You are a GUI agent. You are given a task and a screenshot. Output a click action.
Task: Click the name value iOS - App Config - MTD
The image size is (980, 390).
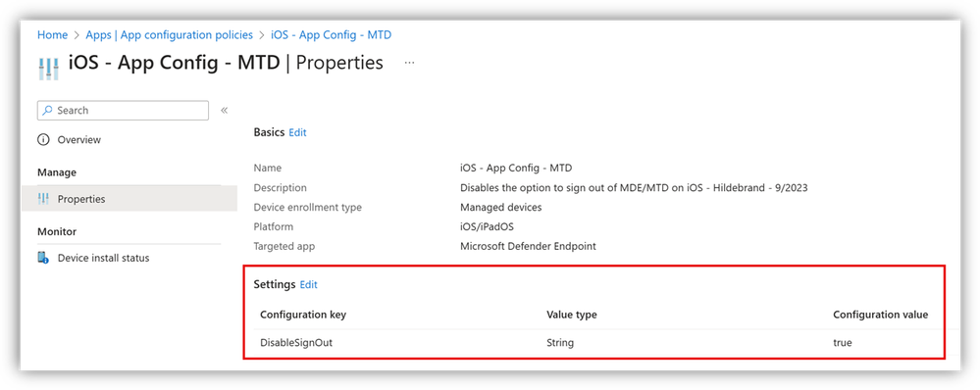[516, 168]
